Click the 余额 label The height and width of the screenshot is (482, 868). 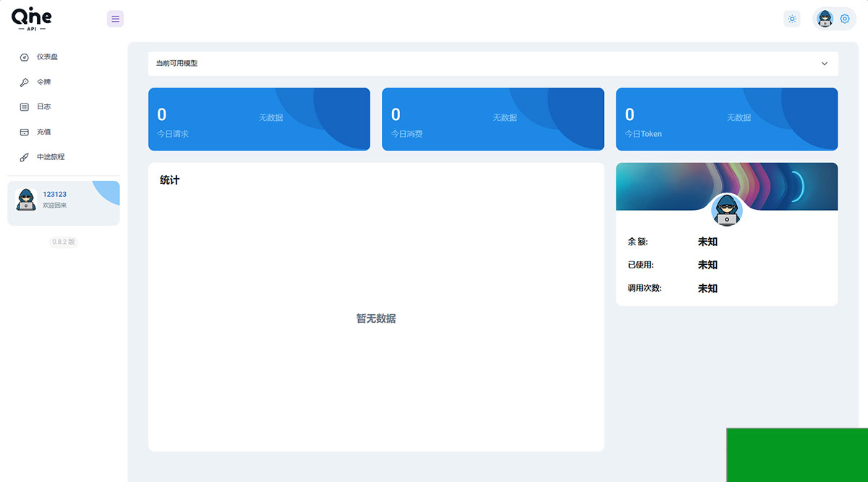[x=638, y=242]
